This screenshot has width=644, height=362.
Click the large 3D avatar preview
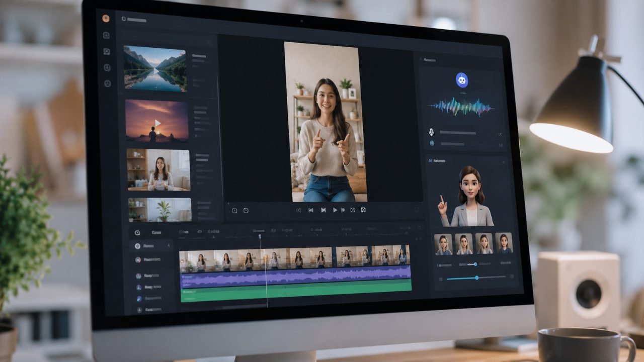[466, 196]
